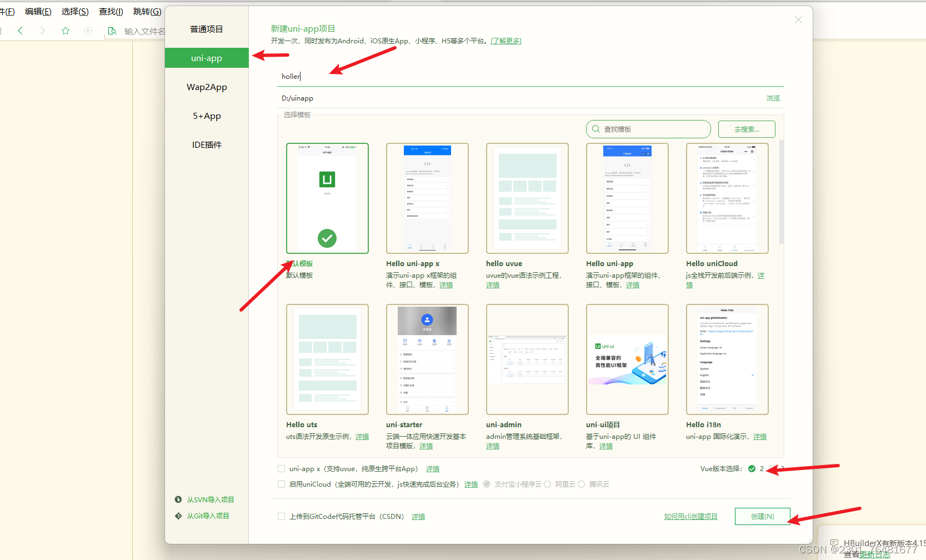Close the new project dialog
This screenshot has height=560, width=926.
798,20
